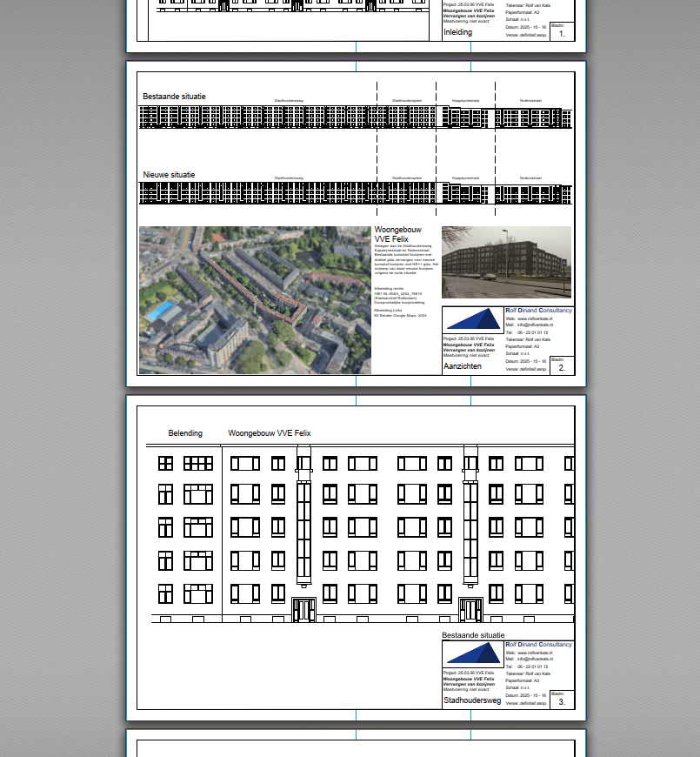This screenshot has height=757, width=700.
Task: Click sheet number '2.' in the title block
Action: (x=562, y=368)
